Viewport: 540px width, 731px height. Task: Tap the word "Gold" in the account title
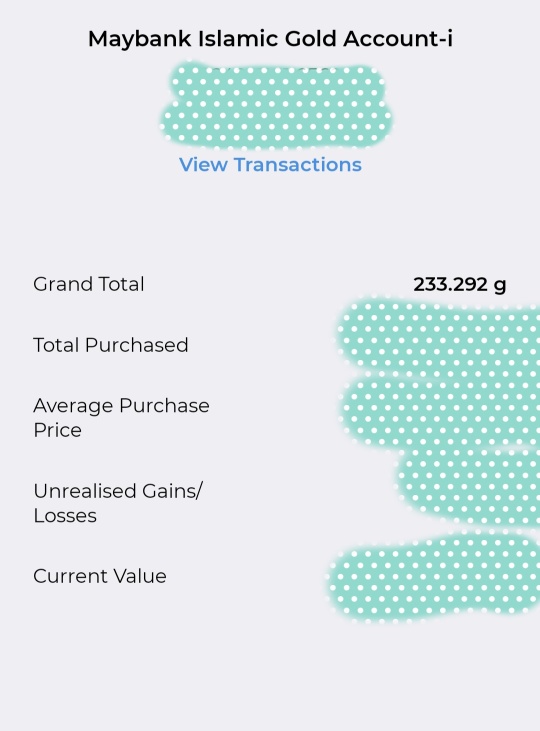click(x=311, y=38)
